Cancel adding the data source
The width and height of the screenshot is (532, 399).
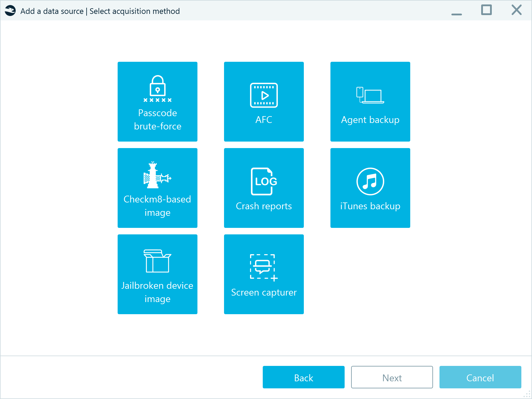point(480,377)
